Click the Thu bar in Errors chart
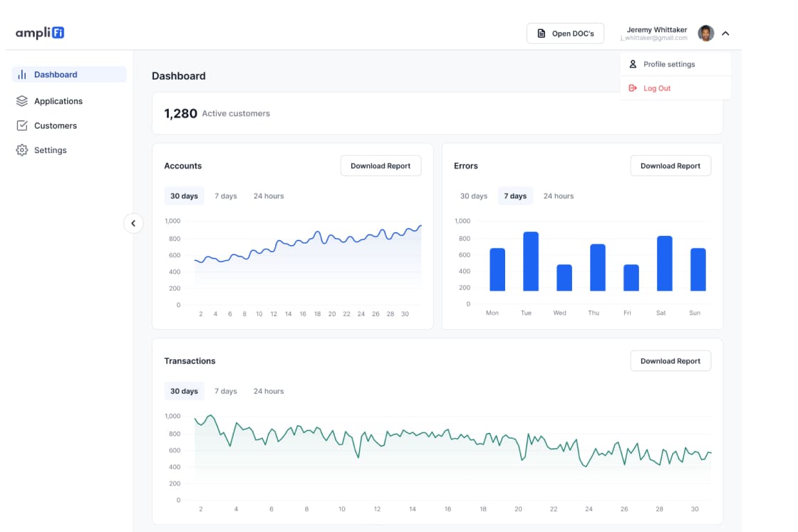 click(598, 268)
